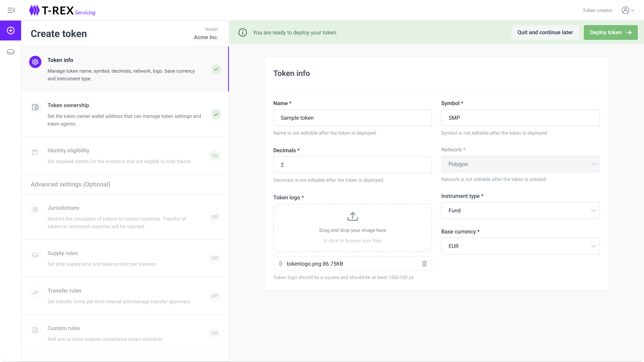Toggle Identity eligibility On switch

(x=215, y=156)
